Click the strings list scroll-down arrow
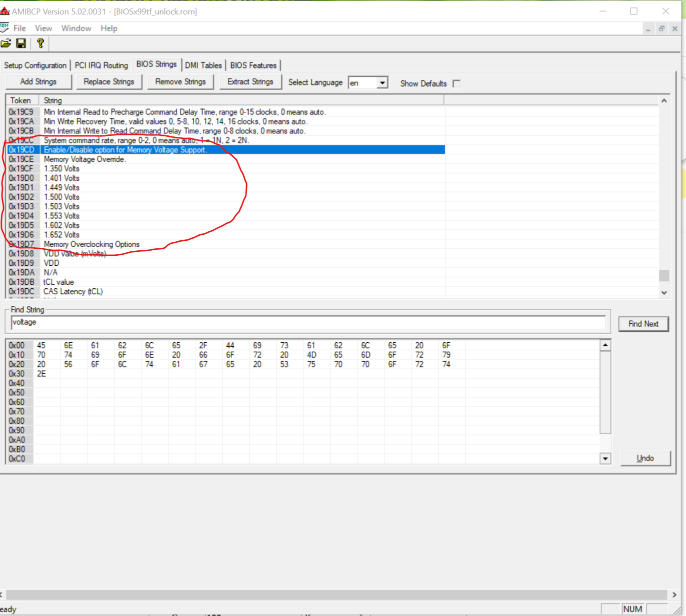The height and width of the screenshot is (616, 686). 664,293
